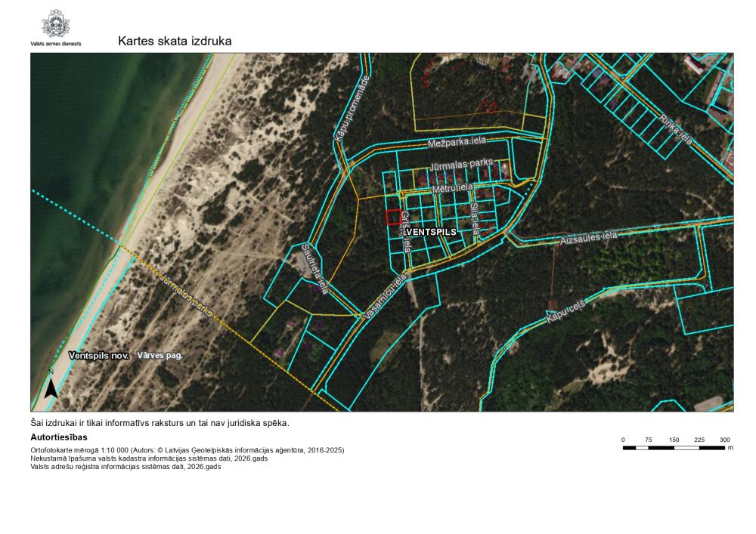Click the Autortiesības heading

[59, 437]
